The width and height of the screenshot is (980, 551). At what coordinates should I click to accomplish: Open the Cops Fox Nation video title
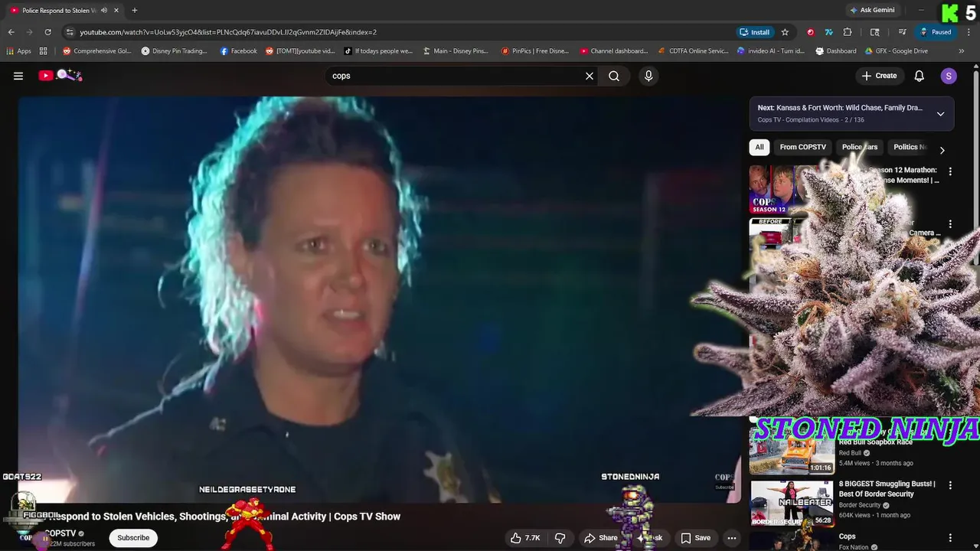847,536
